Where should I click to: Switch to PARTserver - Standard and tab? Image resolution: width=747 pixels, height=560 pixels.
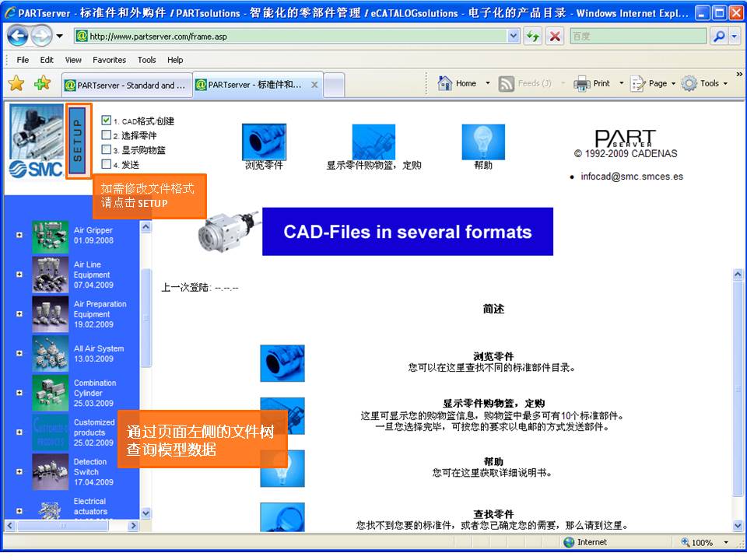127,86
